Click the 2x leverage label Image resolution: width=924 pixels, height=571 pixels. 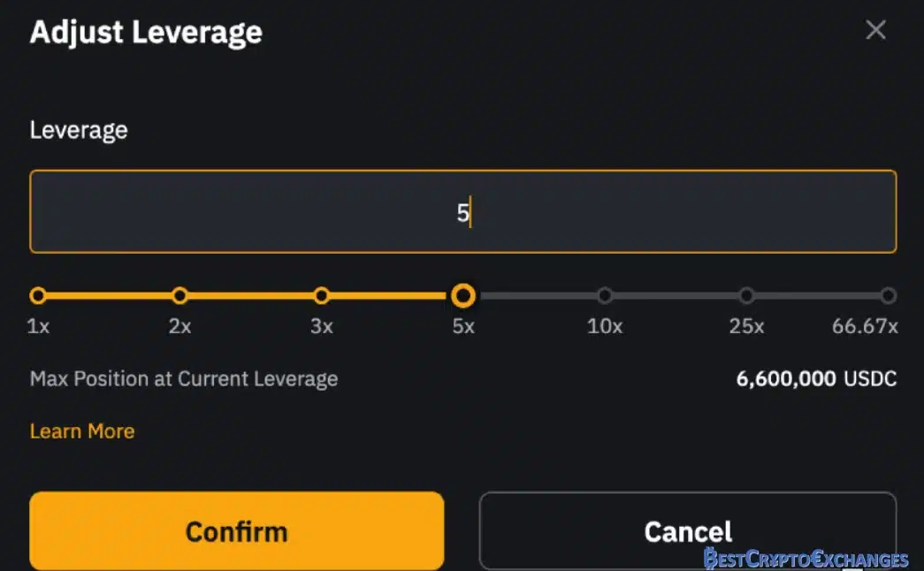179,326
